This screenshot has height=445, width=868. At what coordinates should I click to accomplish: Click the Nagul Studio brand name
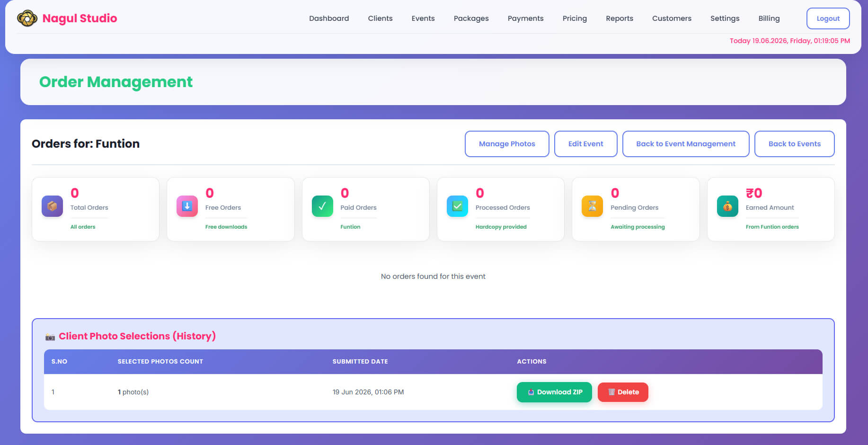click(x=80, y=18)
